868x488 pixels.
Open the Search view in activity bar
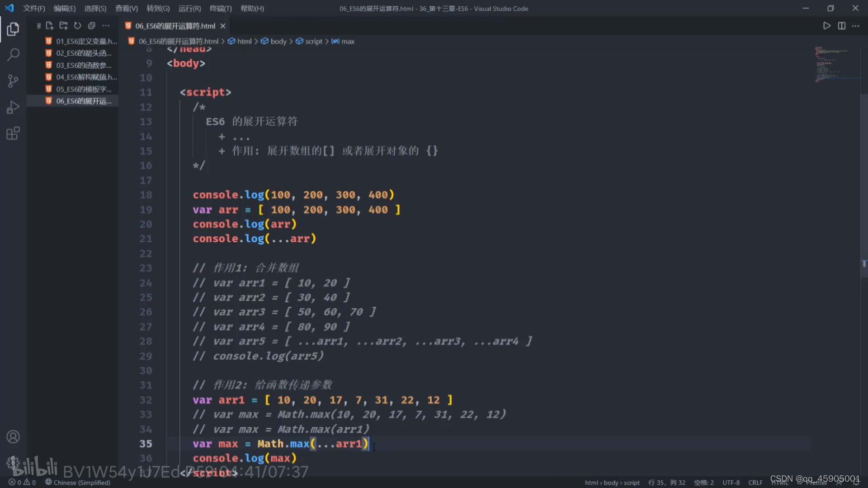tap(13, 55)
